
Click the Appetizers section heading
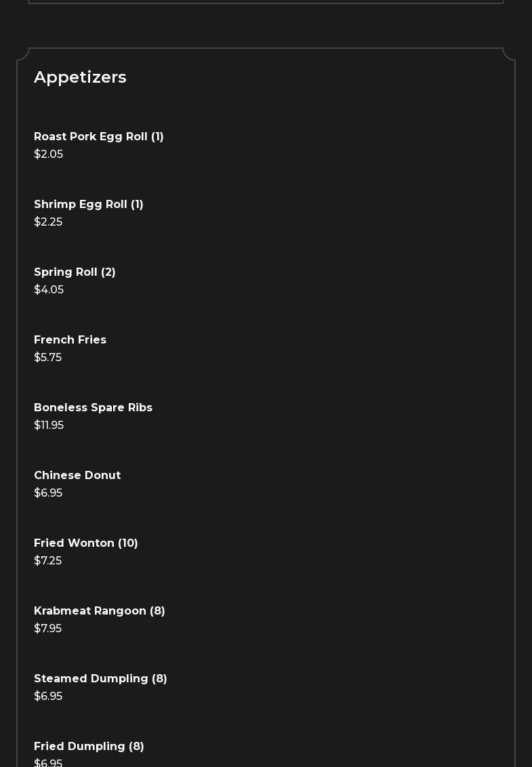pos(80,77)
